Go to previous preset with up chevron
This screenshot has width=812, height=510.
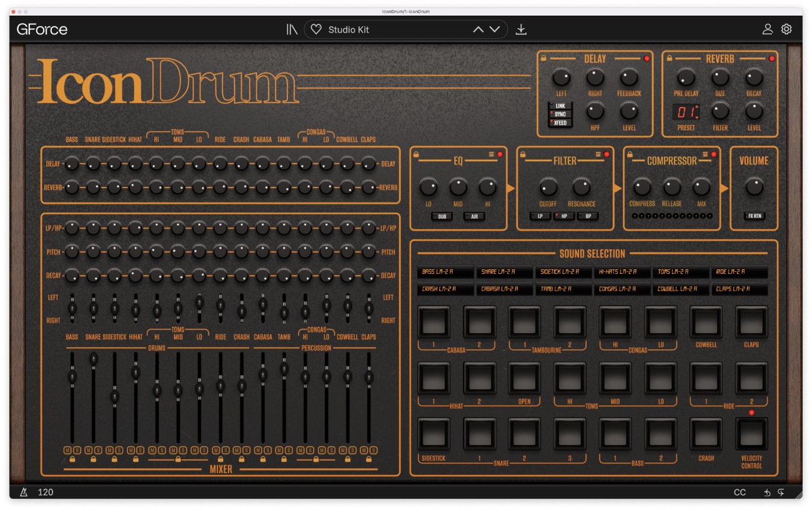pyautogui.click(x=478, y=29)
